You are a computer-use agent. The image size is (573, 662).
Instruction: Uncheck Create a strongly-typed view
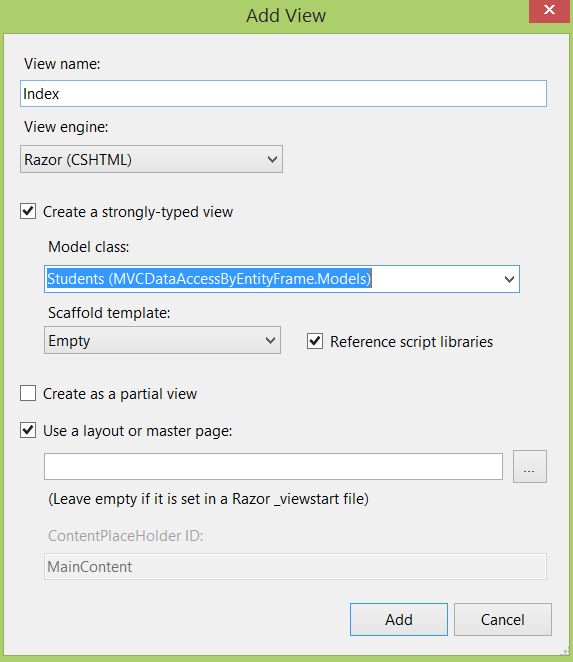(28, 211)
